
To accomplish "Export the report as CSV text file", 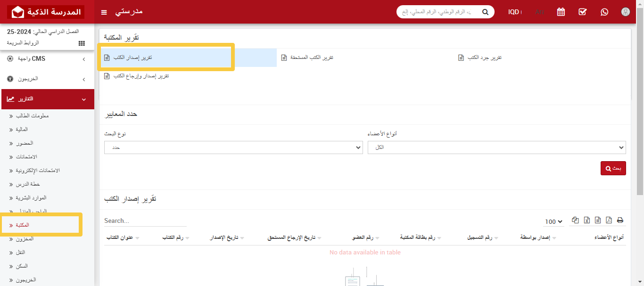I will tap(597, 220).
